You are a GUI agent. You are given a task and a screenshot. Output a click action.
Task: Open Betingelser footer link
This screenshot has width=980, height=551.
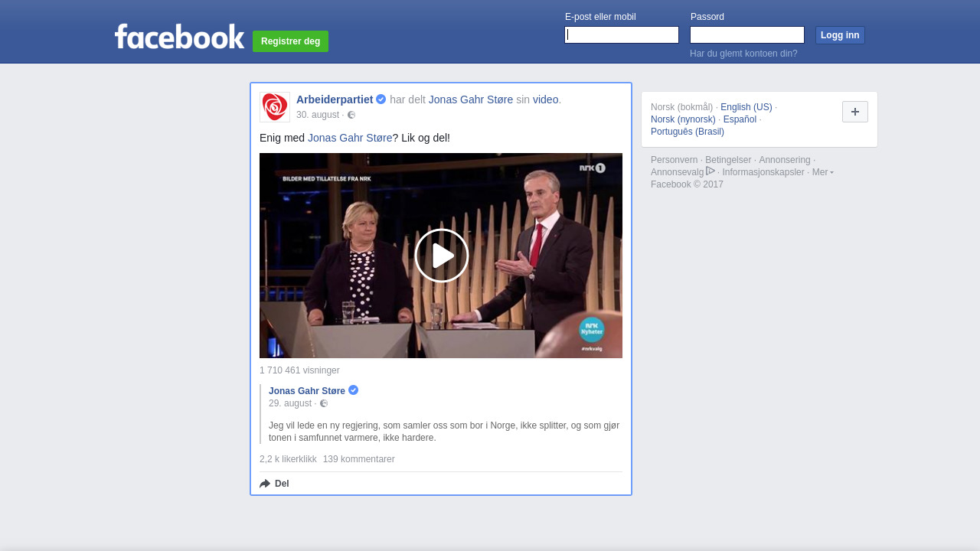(x=728, y=160)
